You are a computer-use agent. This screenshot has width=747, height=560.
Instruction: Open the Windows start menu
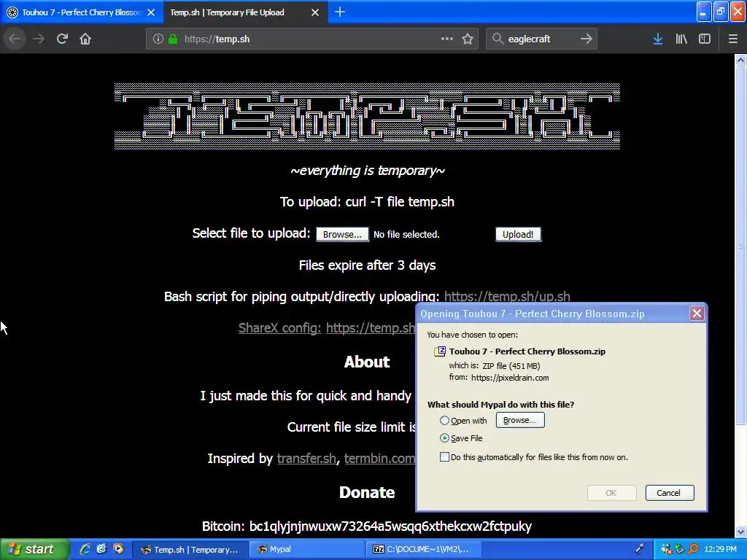[34, 550]
